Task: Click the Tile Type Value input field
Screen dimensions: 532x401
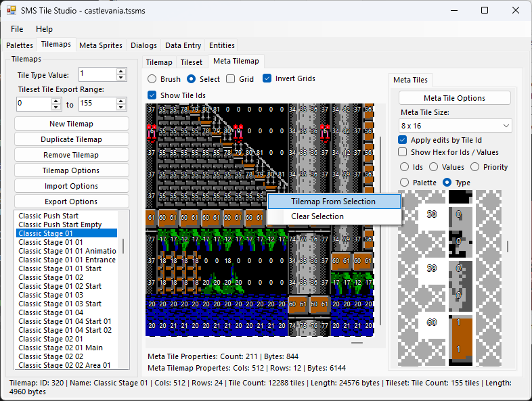Action: [97, 74]
